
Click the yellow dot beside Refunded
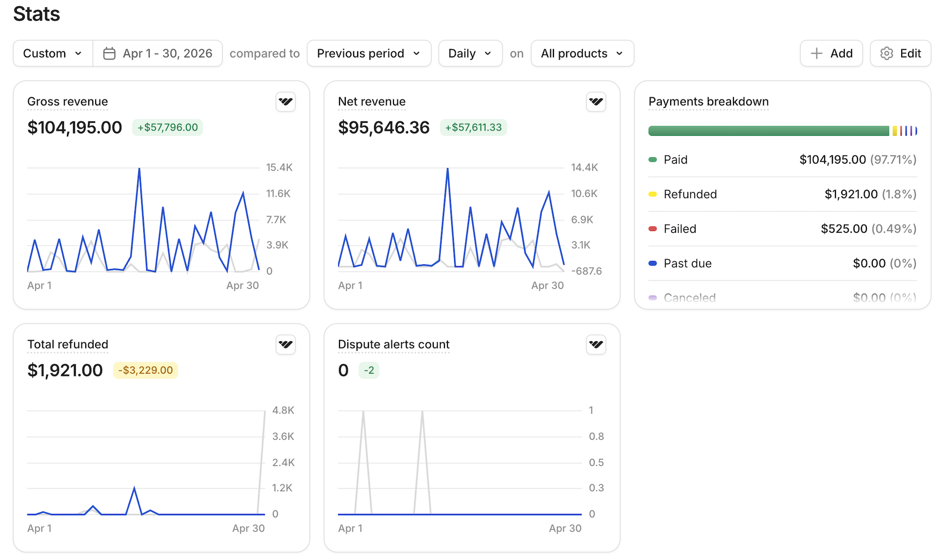tap(652, 194)
